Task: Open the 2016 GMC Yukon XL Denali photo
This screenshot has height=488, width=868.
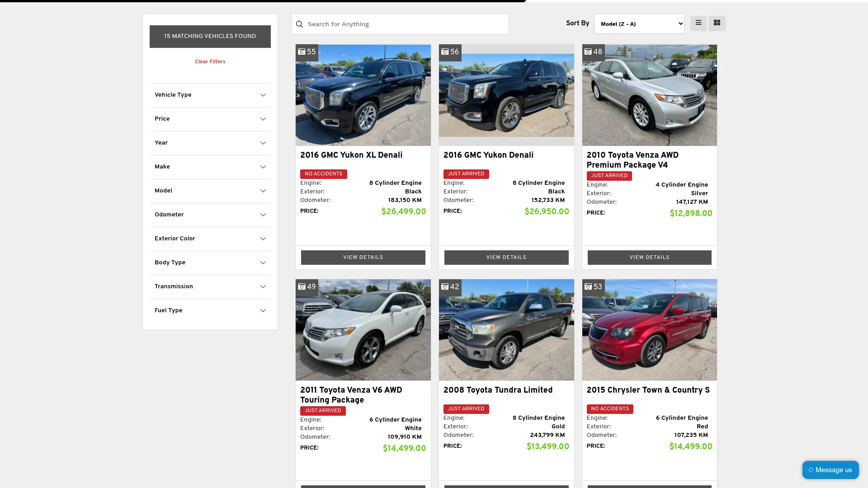Action: 363,95
